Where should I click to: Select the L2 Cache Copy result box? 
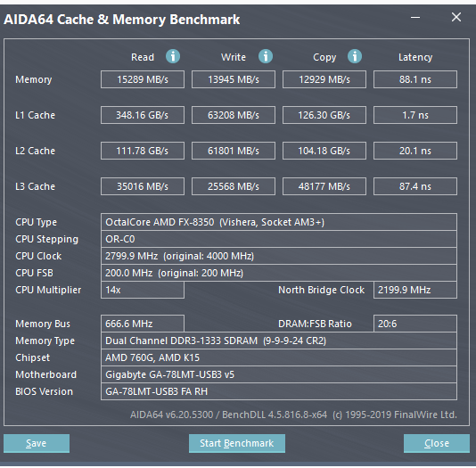(324, 151)
